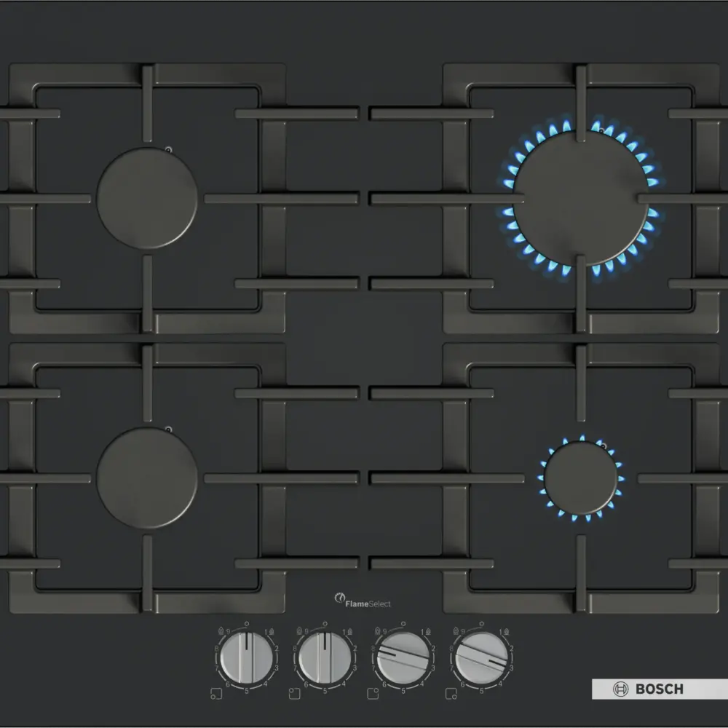This screenshot has width=728, height=728.
Task: Click the "5" marking under the rightmost knob
Action: (481, 691)
